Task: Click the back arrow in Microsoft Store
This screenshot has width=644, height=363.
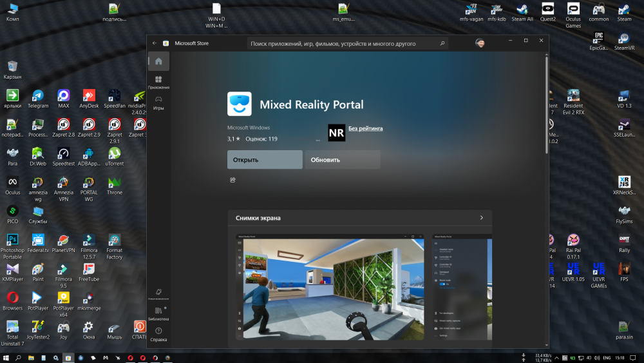Action: [155, 43]
